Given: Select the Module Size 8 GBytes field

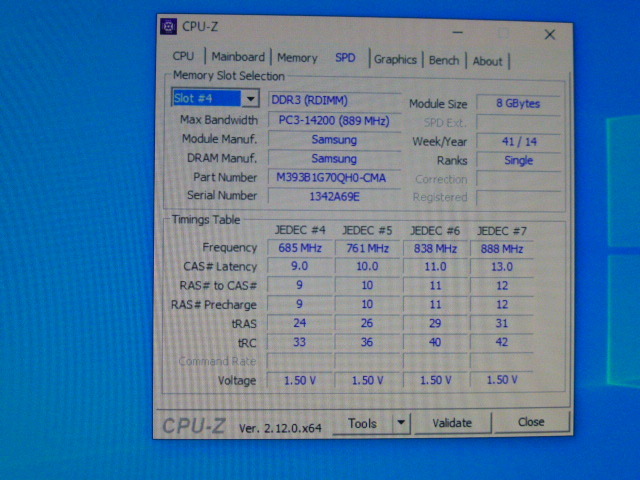Looking at the screenshot, I should [x=518, y=104].
